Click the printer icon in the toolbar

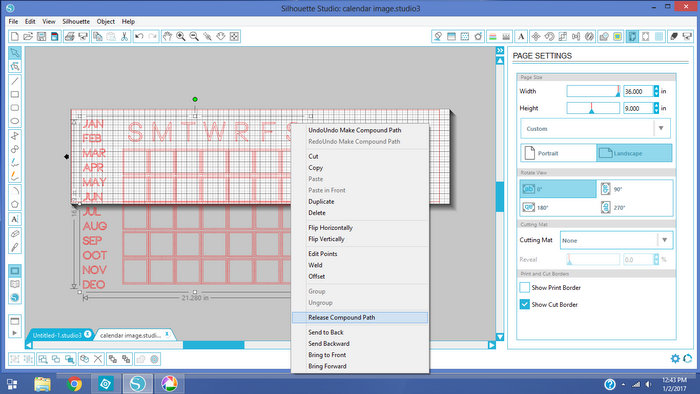tap(69, 36)
